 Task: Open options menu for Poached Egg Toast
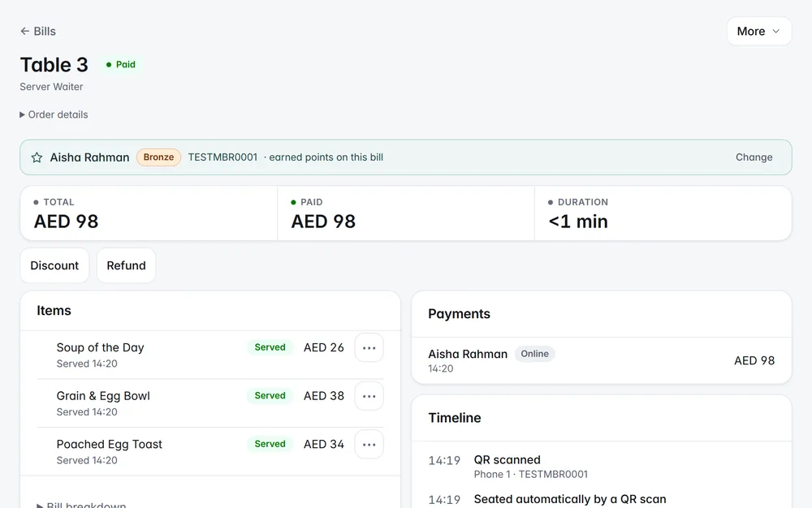point(369,445)
